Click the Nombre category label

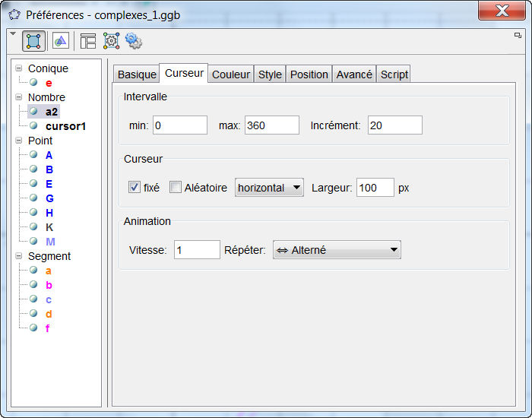[x=46, y=97]
